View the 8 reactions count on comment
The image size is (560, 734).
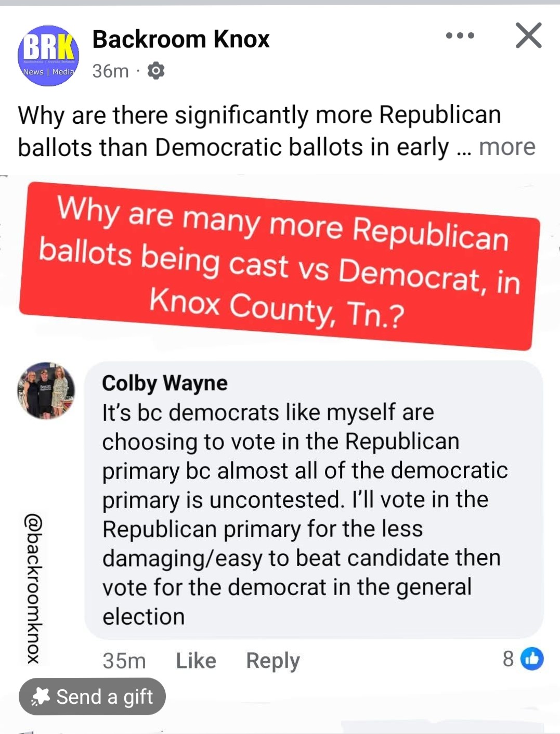click(x=508, y=659)
